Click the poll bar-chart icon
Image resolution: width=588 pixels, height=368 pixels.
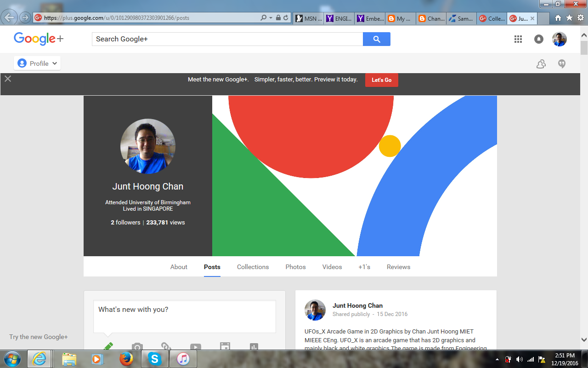coord(254,347)
